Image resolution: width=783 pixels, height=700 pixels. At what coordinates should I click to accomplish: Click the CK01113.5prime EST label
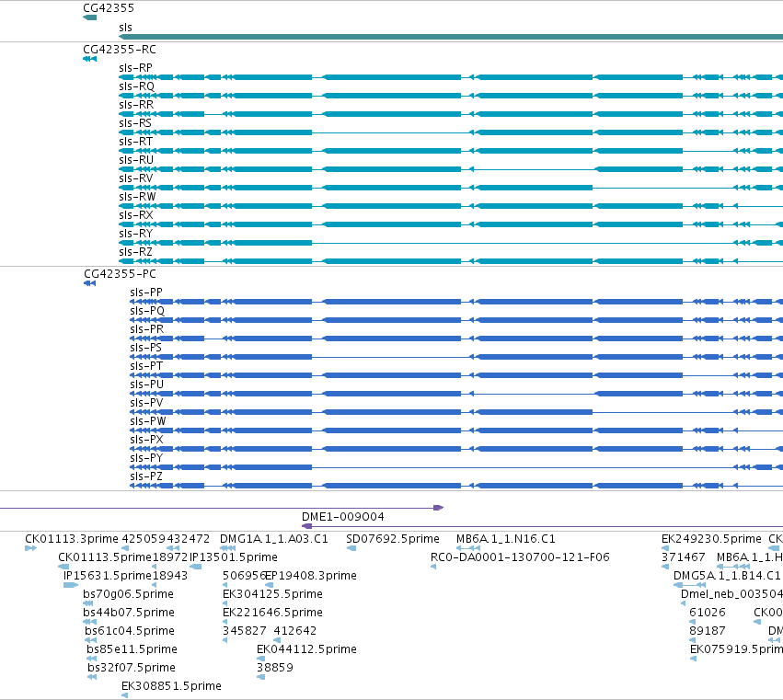105,557
